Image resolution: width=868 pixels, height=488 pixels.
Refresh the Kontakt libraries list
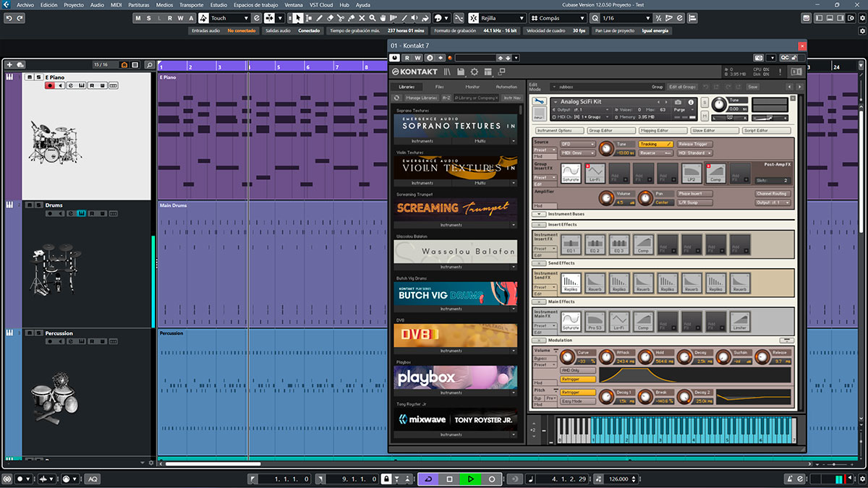[x=396, y=98]
